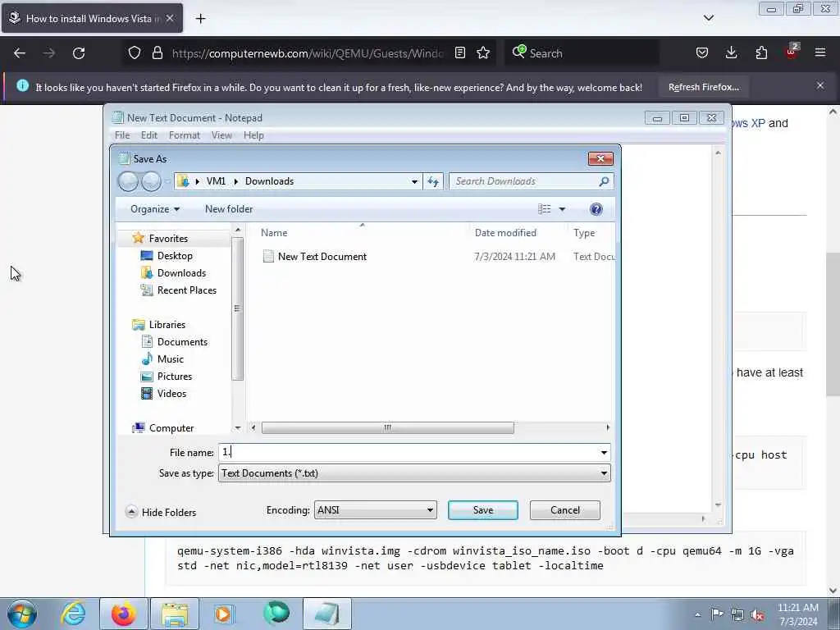Open Music library
Viewport: 840px width, 630px height.
(x=171, y=359)
